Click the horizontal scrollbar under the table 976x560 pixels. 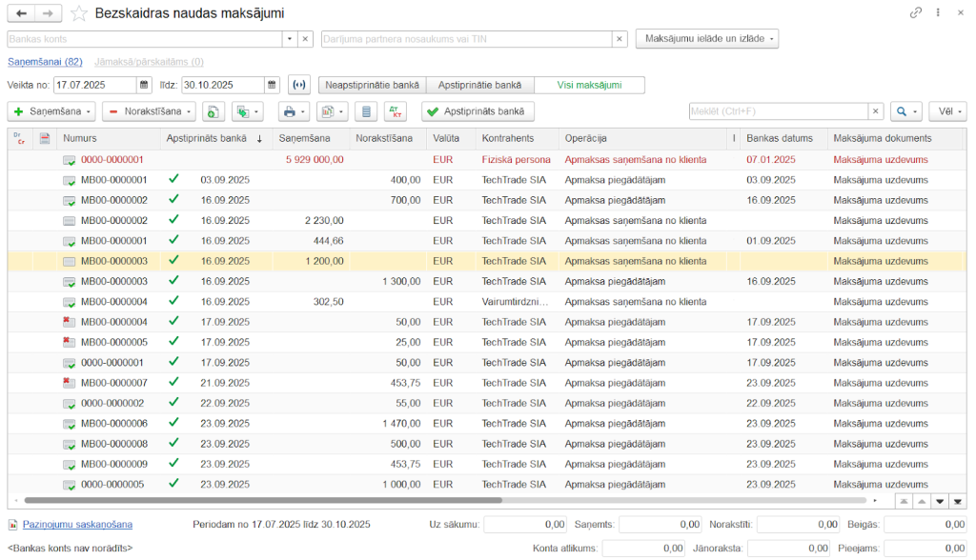[x=262, y=500]
